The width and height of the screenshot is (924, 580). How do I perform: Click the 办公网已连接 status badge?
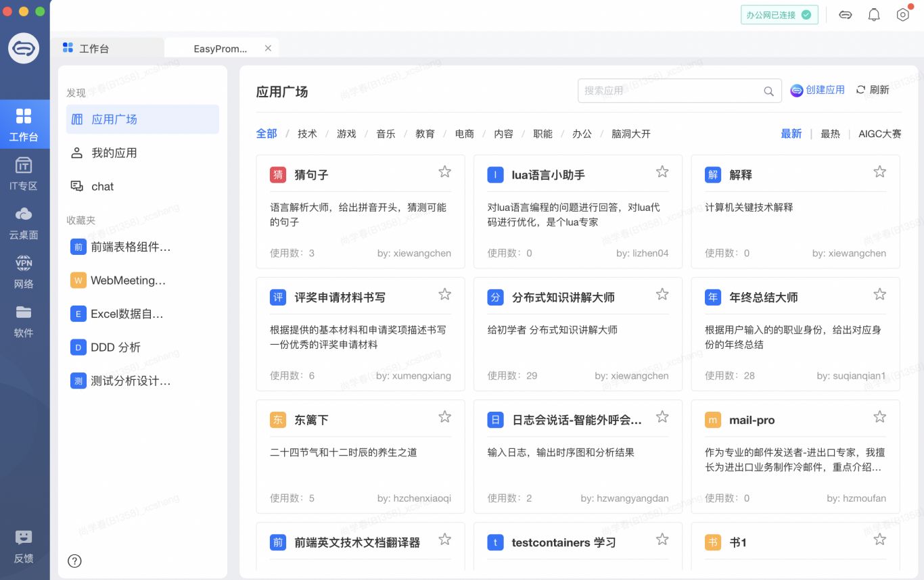pos(779,15)
